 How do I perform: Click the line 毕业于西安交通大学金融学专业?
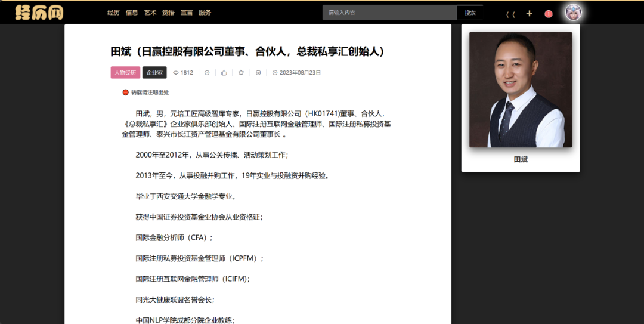[x=187, y=196]
